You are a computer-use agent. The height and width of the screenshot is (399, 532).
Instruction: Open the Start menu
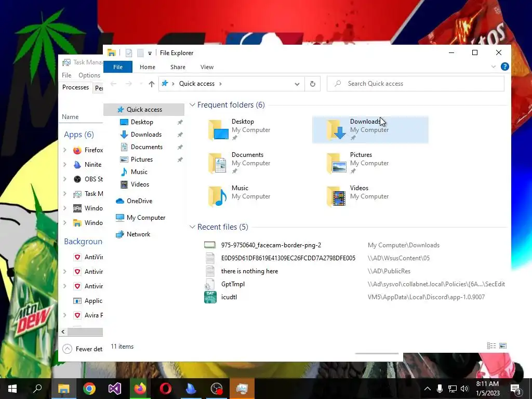tap(12, 389)
